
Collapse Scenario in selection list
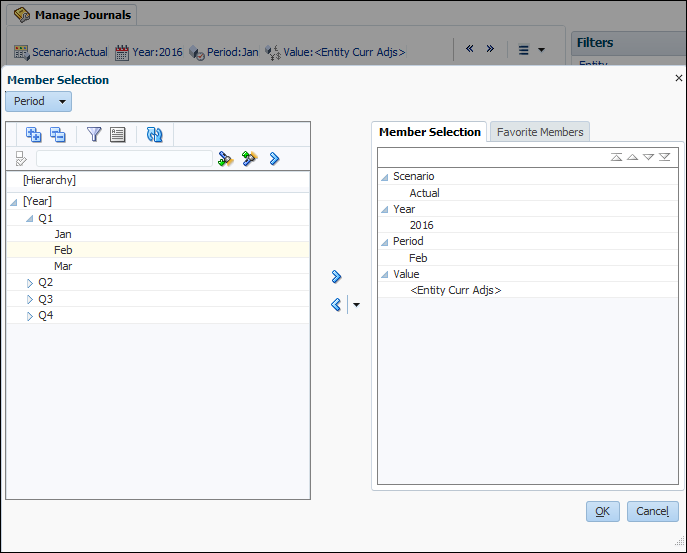[x=384, y=177]
